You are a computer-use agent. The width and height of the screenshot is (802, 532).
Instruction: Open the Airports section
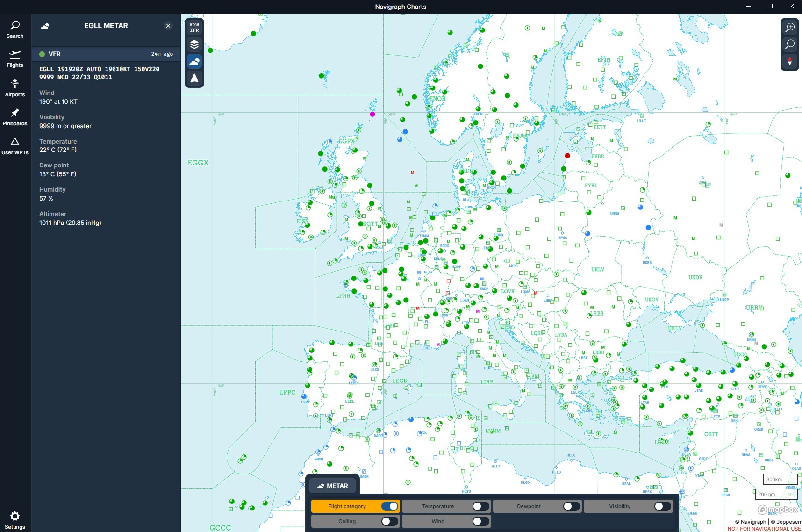click(15, 88)
